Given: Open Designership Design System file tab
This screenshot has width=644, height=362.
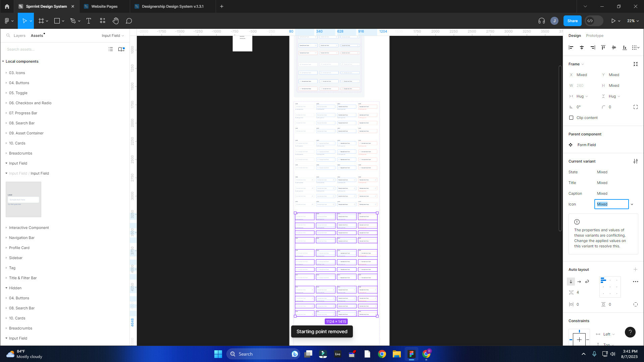Looking at the screenshot, I should (x=172, y=6).
